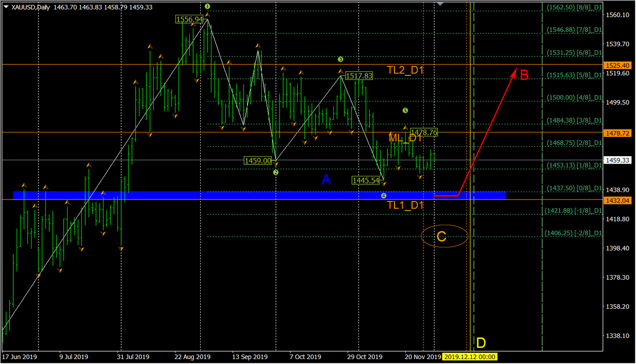636x364 pixels.
Task: Click the (1484.38) [3/8]_D1 level label
Action: pyautogui.click(x=574, y=120)
